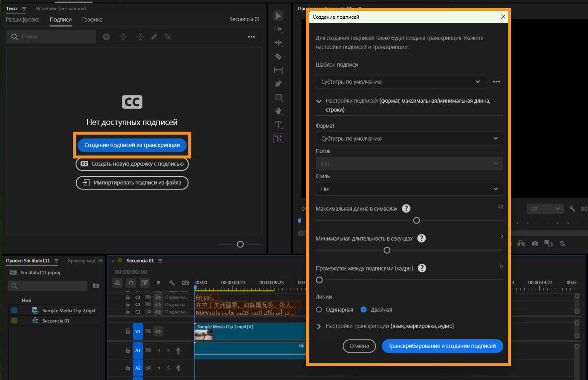Screen dimensions: 588x380
Task: Expand Настройки транскрипции section
Action: (319, 326)
